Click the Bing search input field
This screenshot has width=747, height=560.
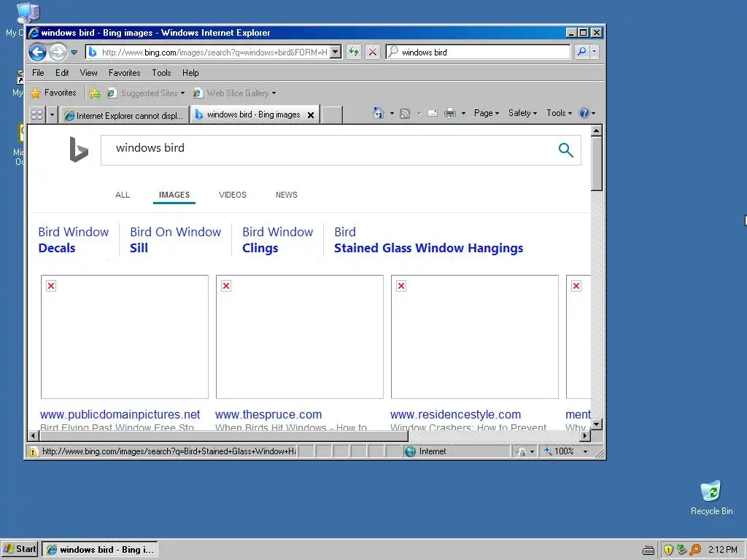pyautogui.click(x=329, y=150)
